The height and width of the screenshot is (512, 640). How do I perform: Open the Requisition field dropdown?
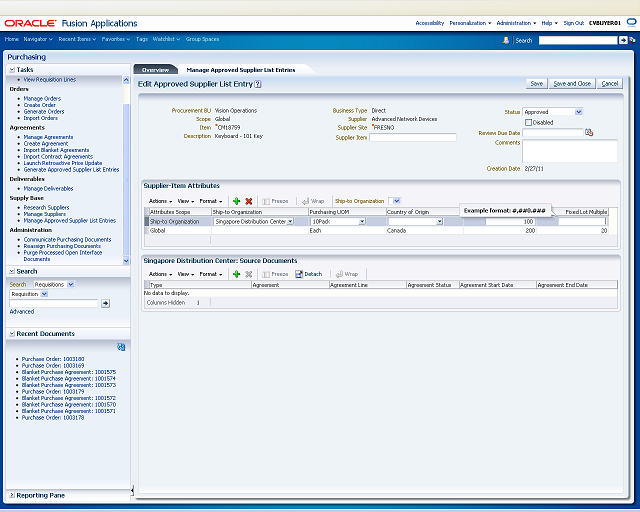[44, 294]
